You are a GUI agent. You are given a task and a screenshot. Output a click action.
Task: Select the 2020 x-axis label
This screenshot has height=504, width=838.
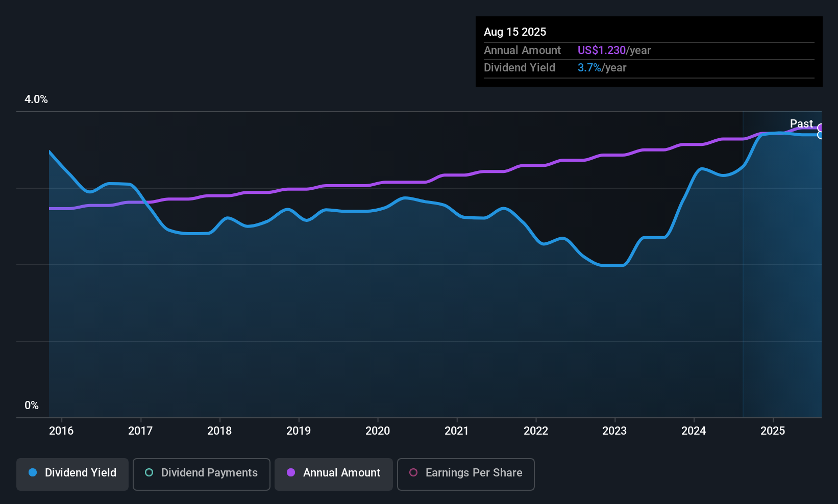pos(378,431)
